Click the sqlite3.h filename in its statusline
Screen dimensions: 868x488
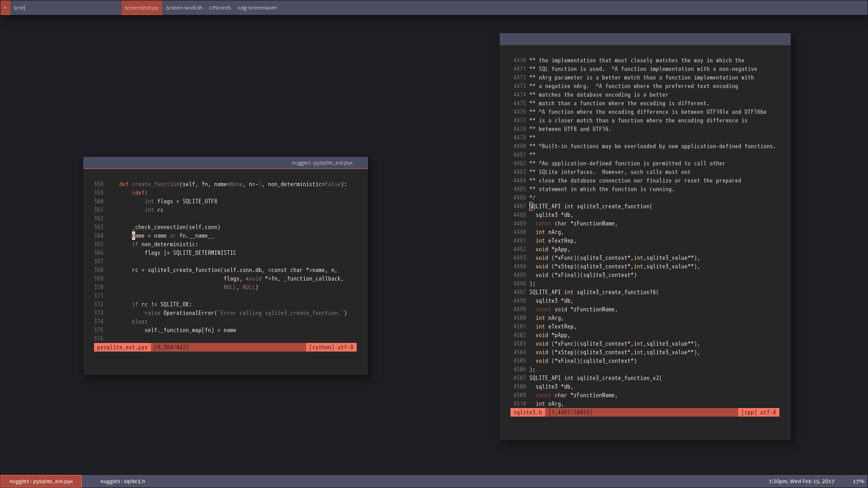527,412
